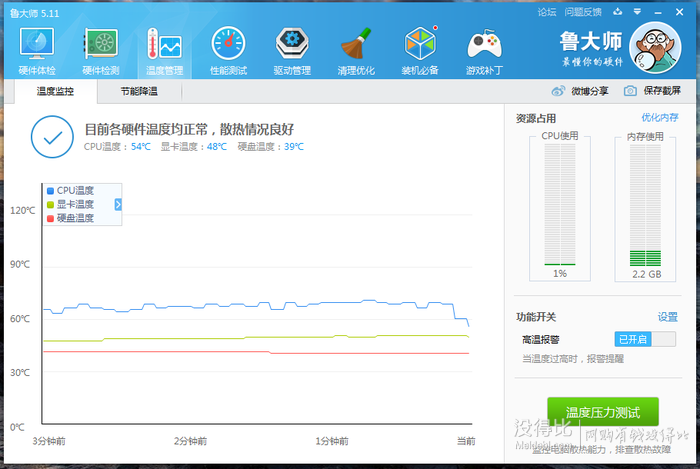700x469 pixels.
Task: Open the 设置 settings link
Action: pos(668,317)
